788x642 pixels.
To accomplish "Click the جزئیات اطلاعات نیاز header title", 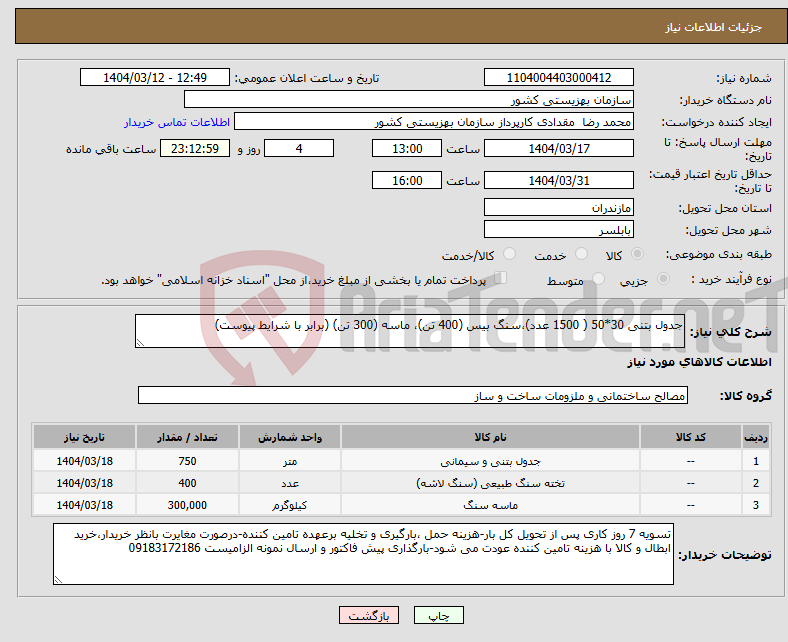I will (714, 27).
